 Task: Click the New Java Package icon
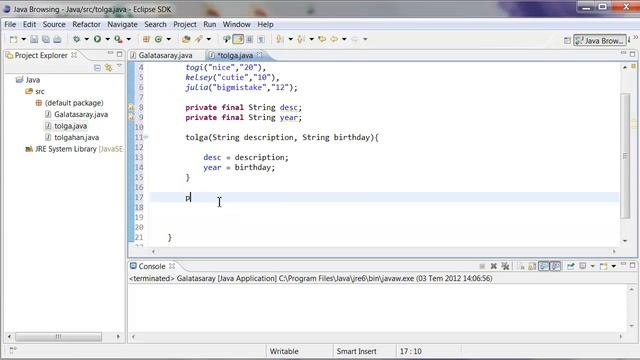[x=146, y=39]
